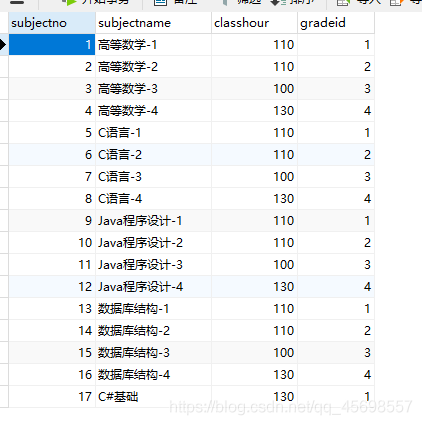Click gradeid 1 in the C语言-1 row
The height and width of the screenshot is (425, 422).
click(336, 133)
